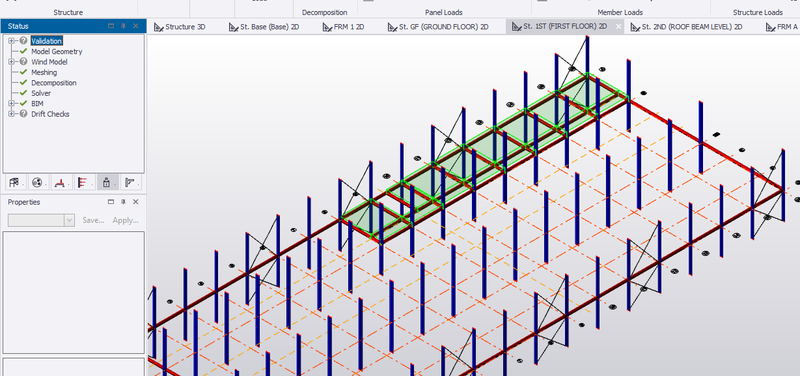Open the Properties combo box dropdown
Image resolution: width=800 pixels, height=376 pixels.
70,220
